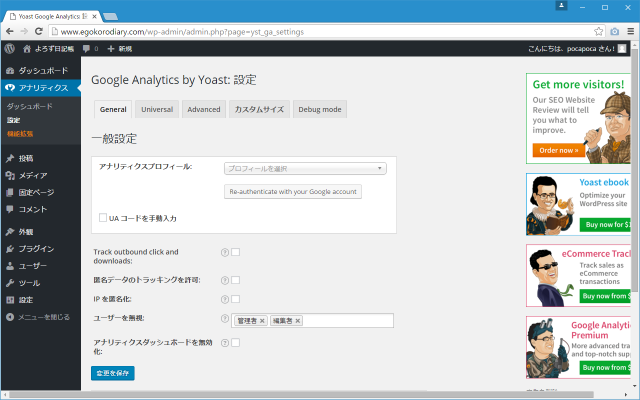Click Order now button in SEO ad
This screenshot has height=400, width=640.
click(558, 150)
